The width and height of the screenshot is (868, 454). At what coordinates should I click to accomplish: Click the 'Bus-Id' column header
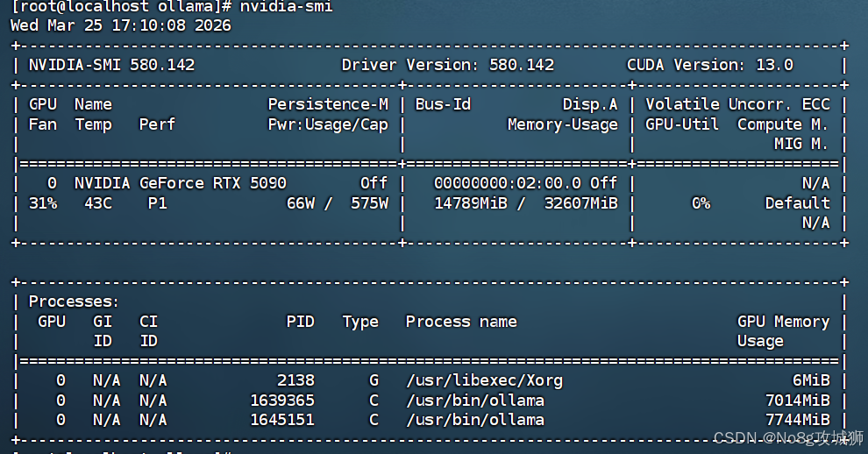point(443,104)
